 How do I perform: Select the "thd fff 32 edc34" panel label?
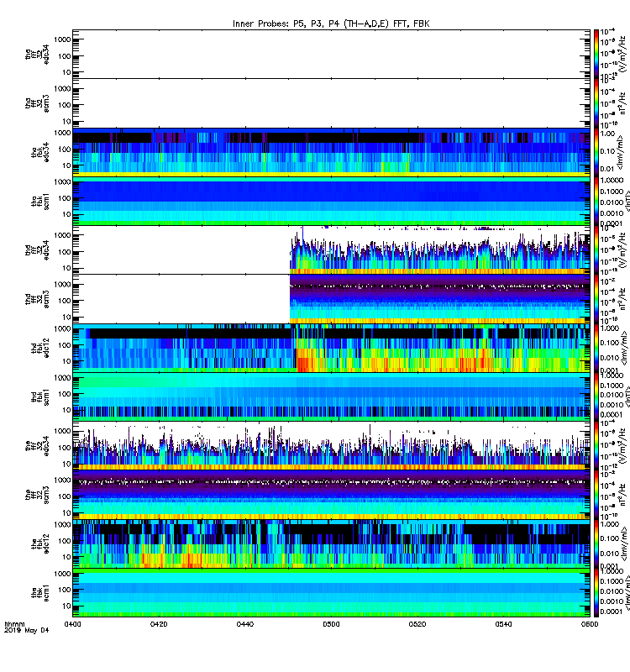[x=37, y=249]
